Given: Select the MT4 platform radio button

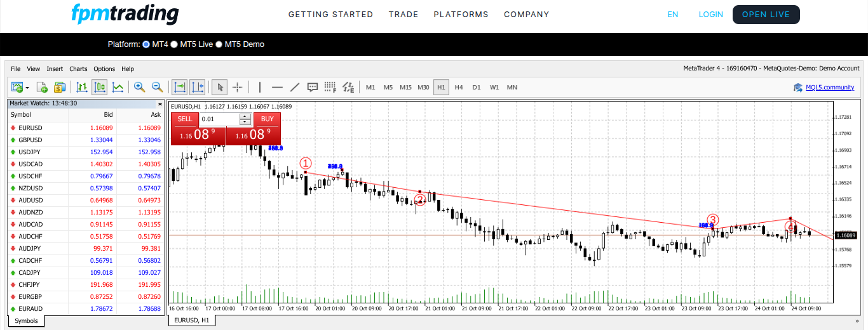Looking at the screenshot, I should 146,44.
